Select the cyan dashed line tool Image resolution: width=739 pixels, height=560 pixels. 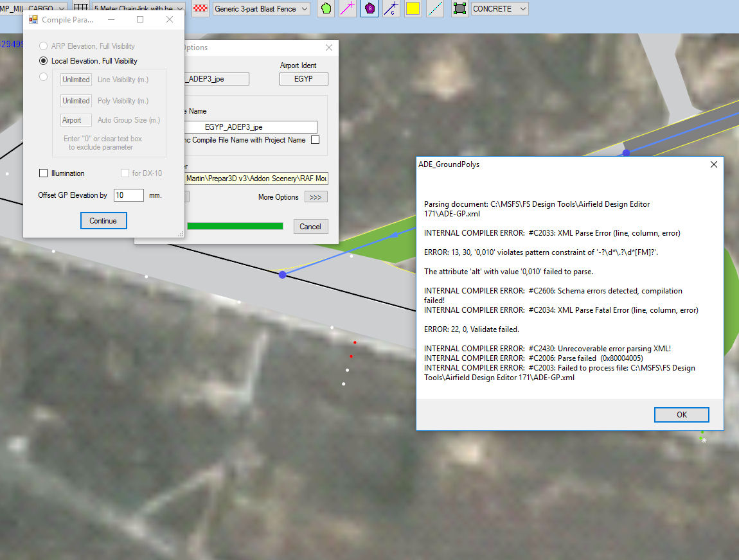(435, 9)
